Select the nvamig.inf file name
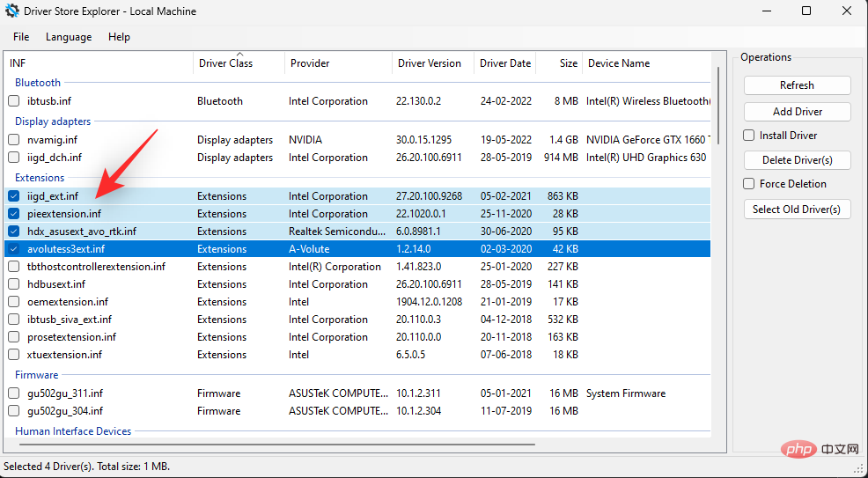The image size is (868, 478). (51, 140)
